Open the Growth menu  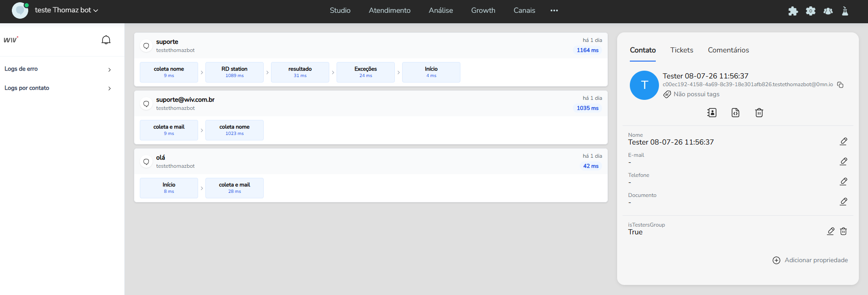[483, 10]
